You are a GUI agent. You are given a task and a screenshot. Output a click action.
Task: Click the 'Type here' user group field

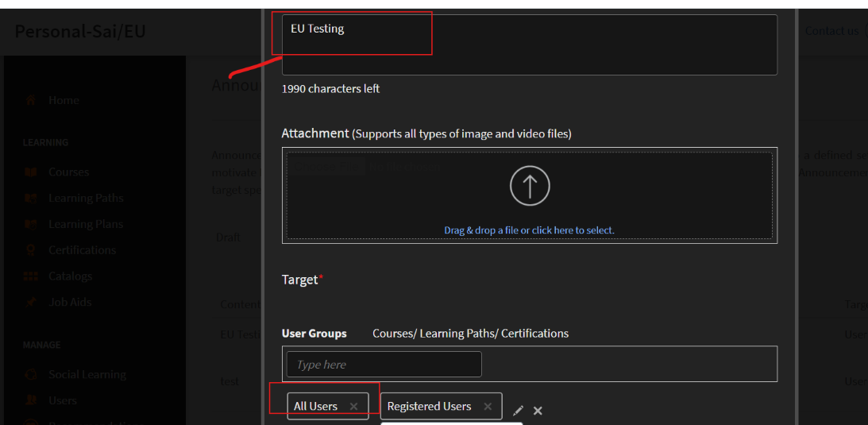[384, 365]
